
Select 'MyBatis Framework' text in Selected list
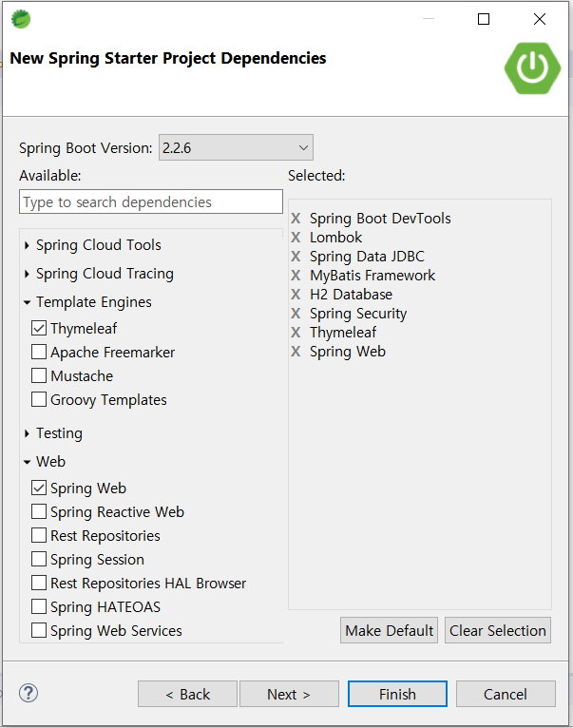pyautogui.click(x=372, y=276)
